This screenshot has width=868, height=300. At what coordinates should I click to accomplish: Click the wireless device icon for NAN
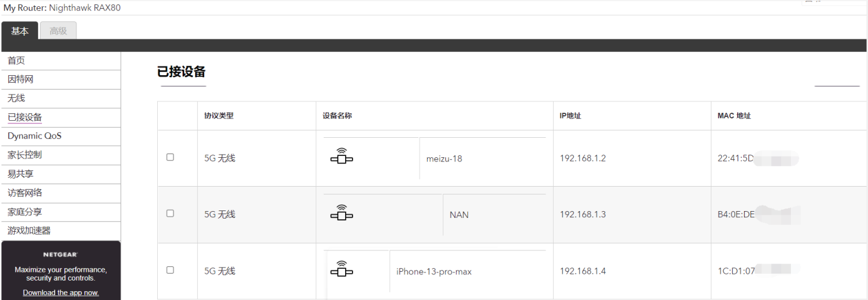(x=341, y=213)
